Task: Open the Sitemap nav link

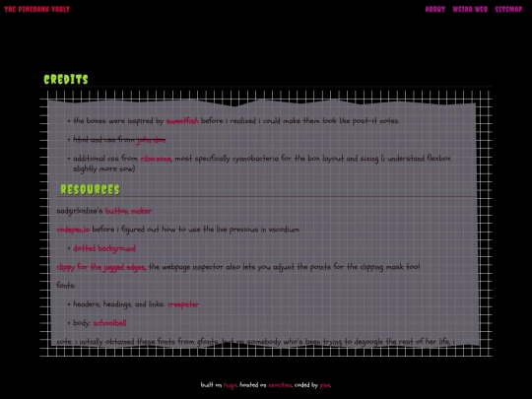Action: point(508,9)
